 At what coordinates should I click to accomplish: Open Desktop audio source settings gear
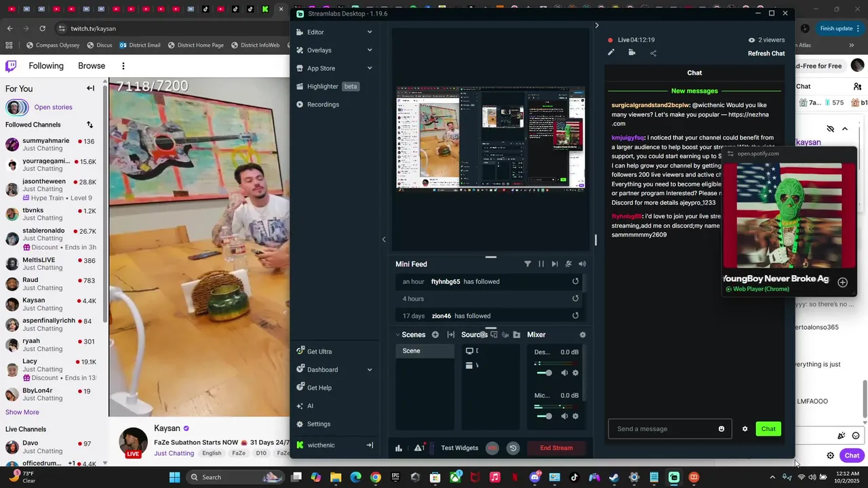(576, 373)
